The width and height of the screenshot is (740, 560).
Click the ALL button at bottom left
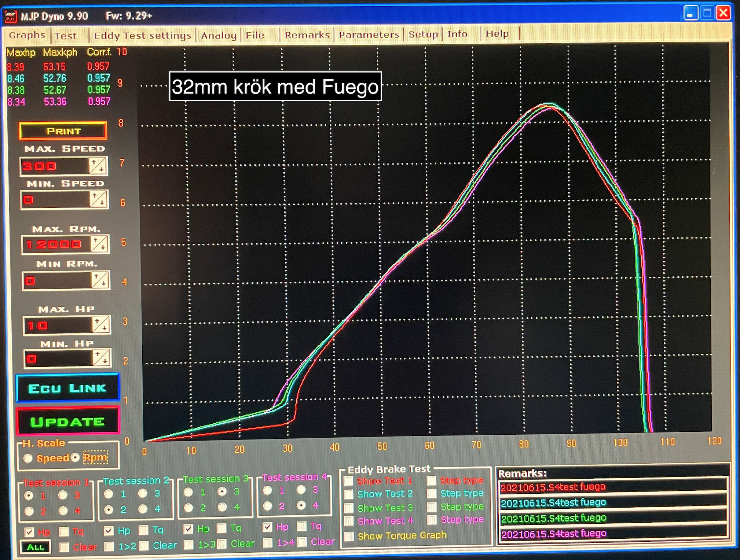click(x=36, y=547)
